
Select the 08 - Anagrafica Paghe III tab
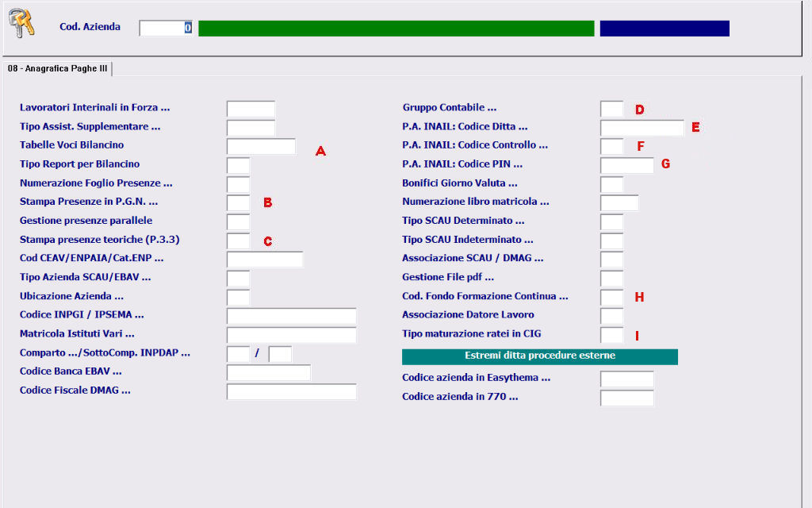57,69
